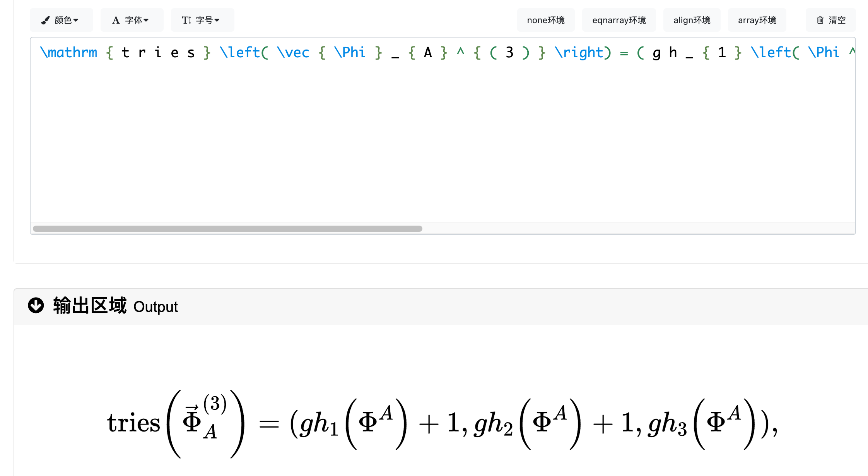This screenshot has width=868, height=476.
Task: Insert the none环境 environment
Action: [545, 20]
